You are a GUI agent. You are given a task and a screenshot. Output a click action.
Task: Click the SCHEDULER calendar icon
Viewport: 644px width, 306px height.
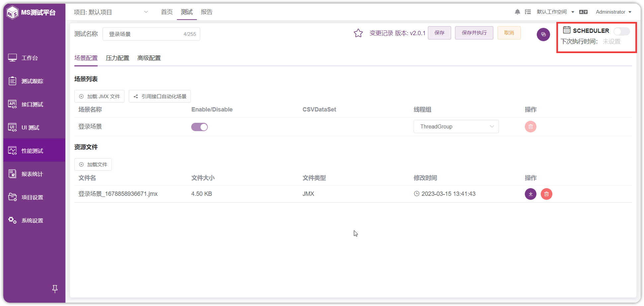pyautogui.click(x=567, y=30)
